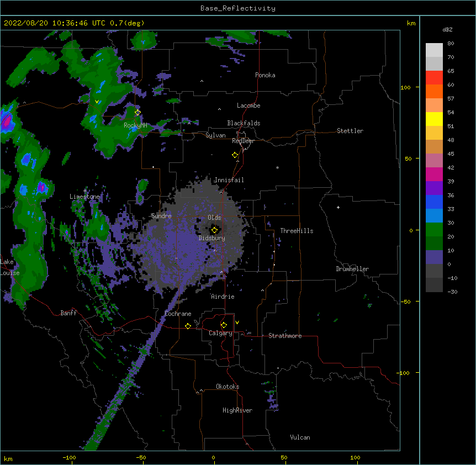Viewport: 476px width, 465px height.
Task: Click the Strathmore label
Action: point(285,336)
